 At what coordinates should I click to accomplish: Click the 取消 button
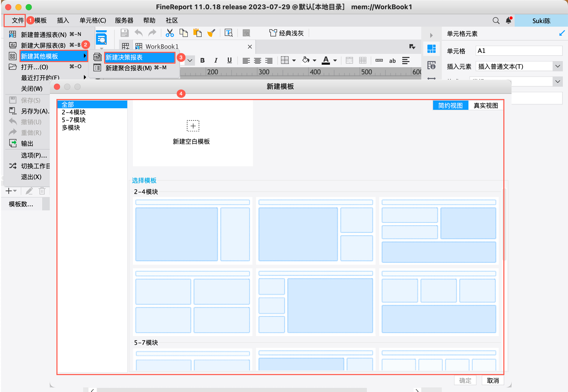coord(493,380)
